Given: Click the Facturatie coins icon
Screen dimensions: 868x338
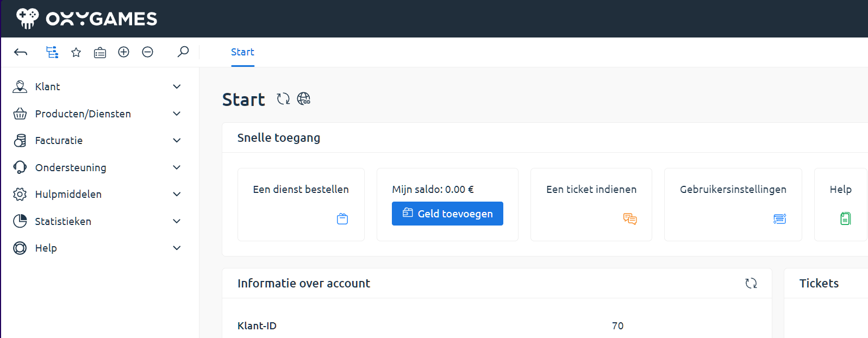Looking at the screenshot, I should [20, 140].
